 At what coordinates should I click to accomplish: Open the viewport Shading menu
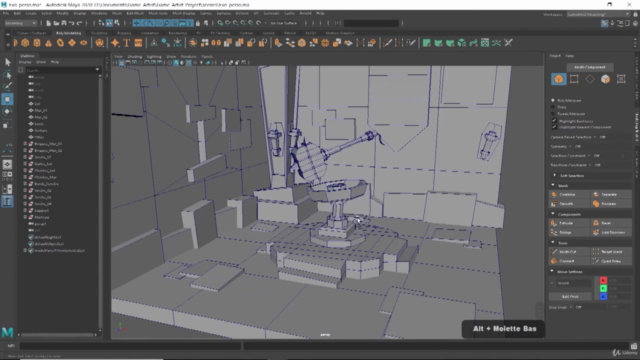point(134,57)
